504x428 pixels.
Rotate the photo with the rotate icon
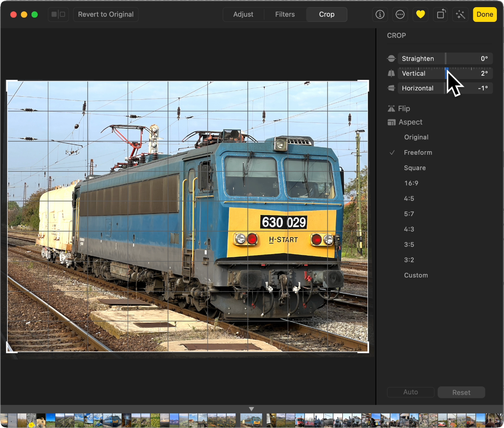[x=441, y=14]
